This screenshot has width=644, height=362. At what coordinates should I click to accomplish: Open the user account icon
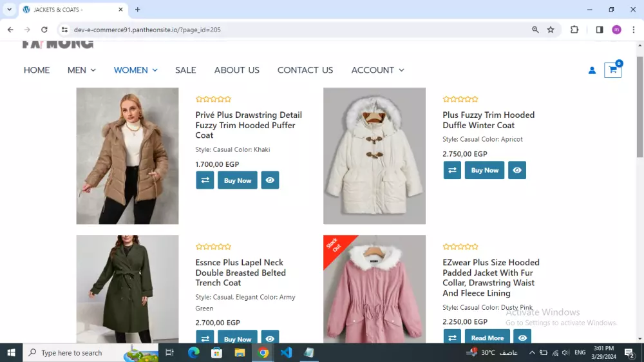click(x=592, y=71)
